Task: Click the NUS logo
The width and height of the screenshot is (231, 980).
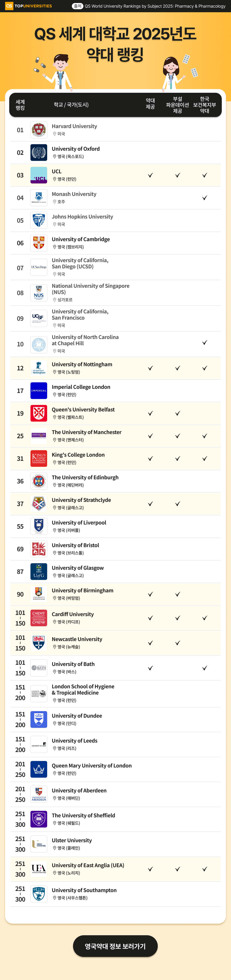Action: [39, 293]
